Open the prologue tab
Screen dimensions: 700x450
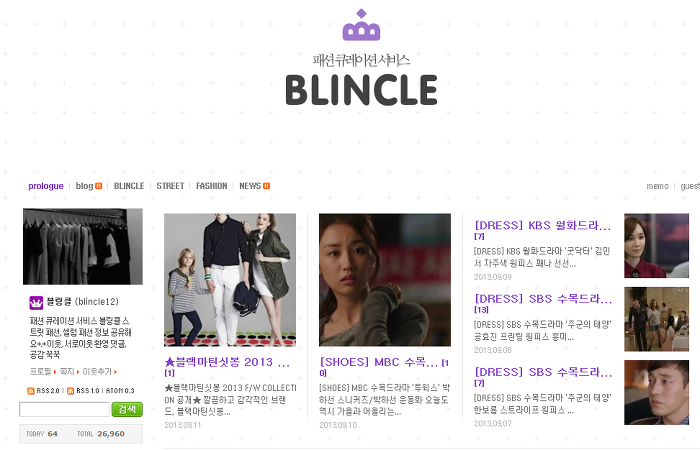click(x=46, y=186)
